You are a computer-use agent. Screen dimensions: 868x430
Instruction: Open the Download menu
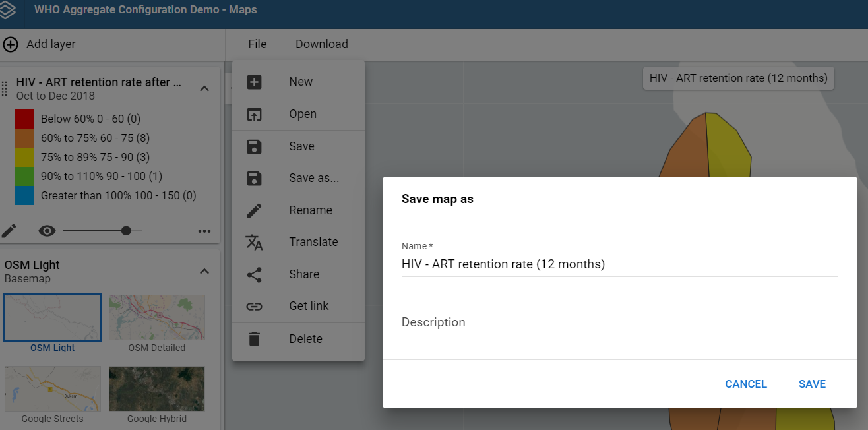point(322,44)
